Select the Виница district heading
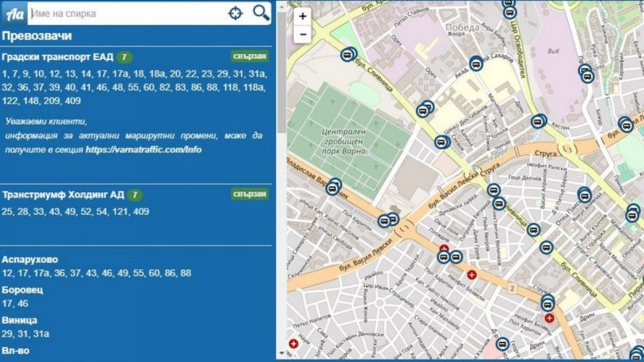The height and width of the screenshot is (362, 644). point(20,320)
